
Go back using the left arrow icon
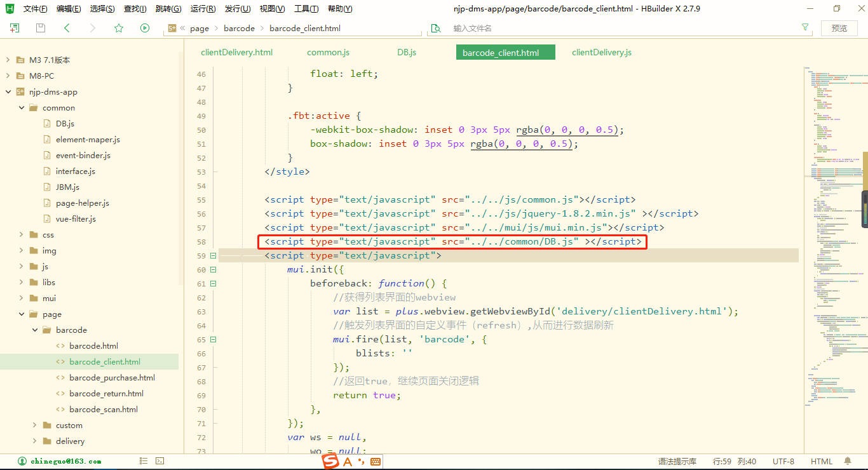67,28
